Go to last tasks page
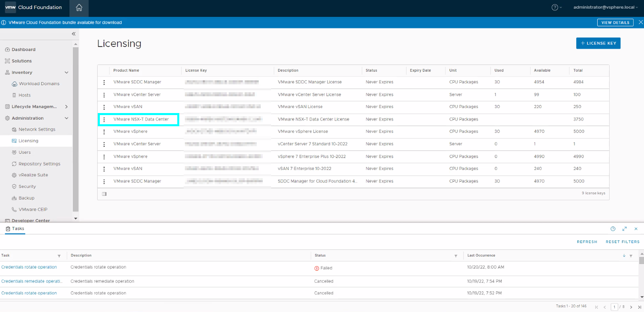The width and height of the screenshot is (644, 312). pos(640,307)
